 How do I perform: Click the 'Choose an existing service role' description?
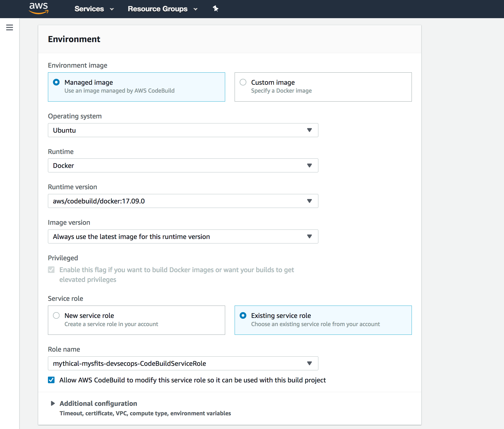[x=315, y=324]
